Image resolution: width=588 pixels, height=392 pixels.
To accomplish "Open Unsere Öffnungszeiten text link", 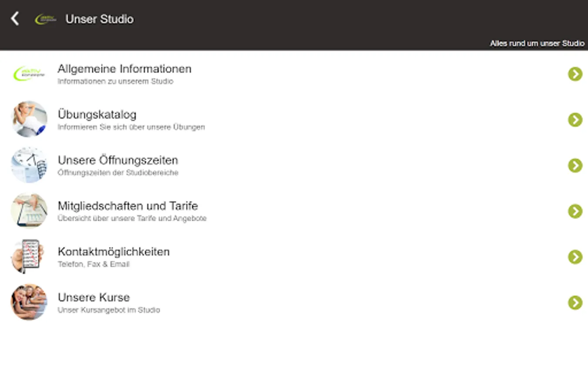I will pyautogui.click(x=118, y=160).
